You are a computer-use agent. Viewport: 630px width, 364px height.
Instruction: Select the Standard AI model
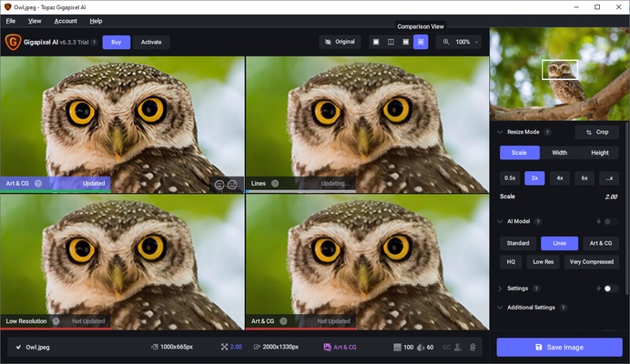(518, 243)
